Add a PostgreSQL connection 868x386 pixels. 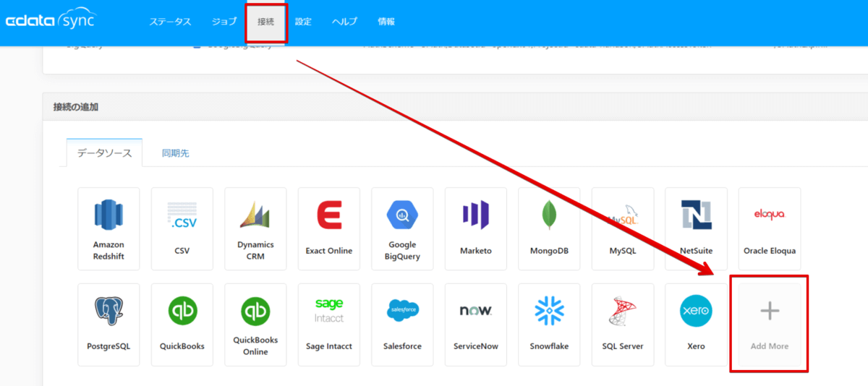109,325
